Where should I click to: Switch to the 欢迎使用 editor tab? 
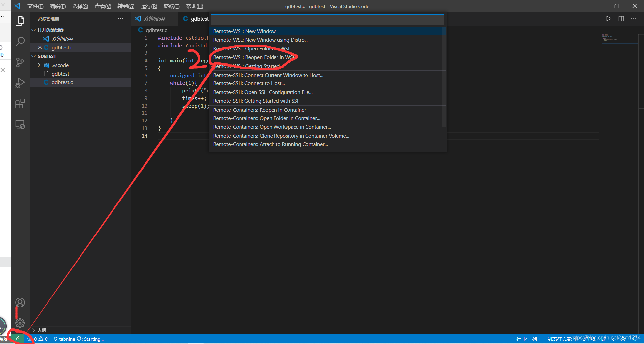pyautogui.click(x=154, y=19)
